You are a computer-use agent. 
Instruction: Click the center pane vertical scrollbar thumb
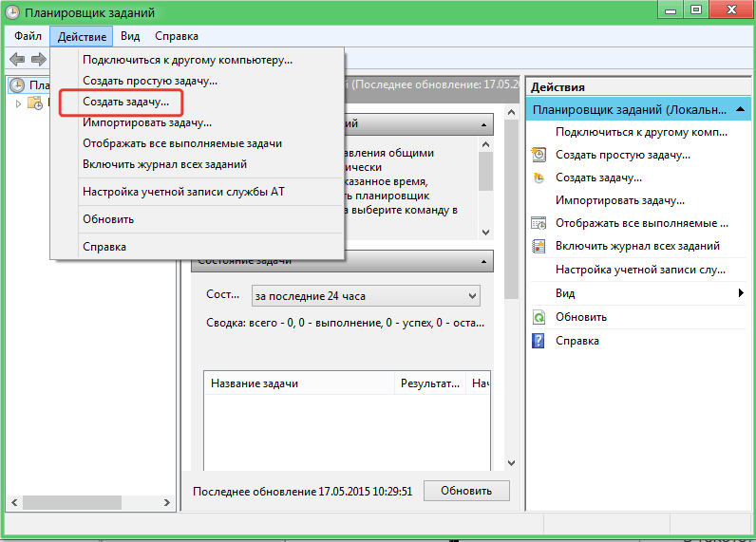pyautogui.click(x=511, y=210)
